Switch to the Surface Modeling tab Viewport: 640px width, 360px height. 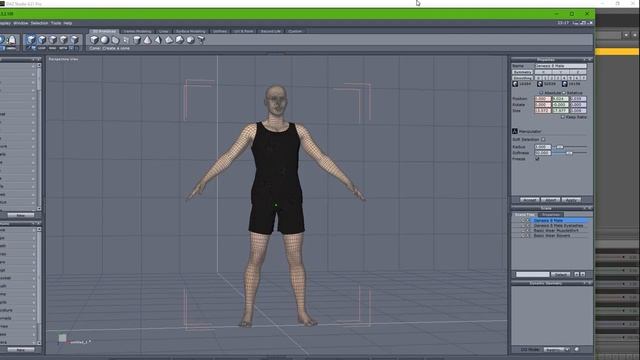[x=190, y=31]
